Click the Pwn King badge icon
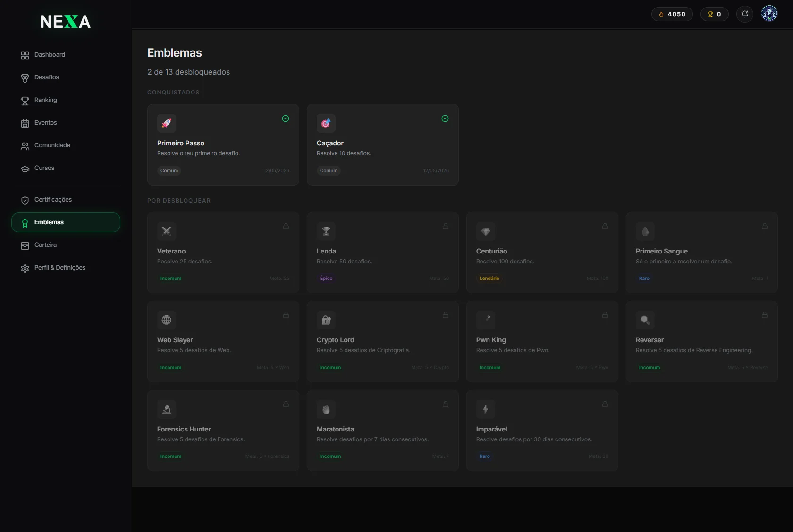Image resolution: width=793 pixels, height=532 pixels. pyautogui.click(x=486, y=320)
